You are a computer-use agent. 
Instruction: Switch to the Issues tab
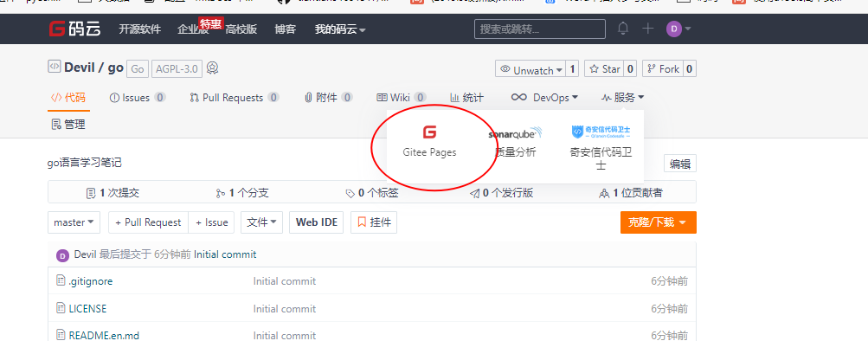click(x=138, y=98)
